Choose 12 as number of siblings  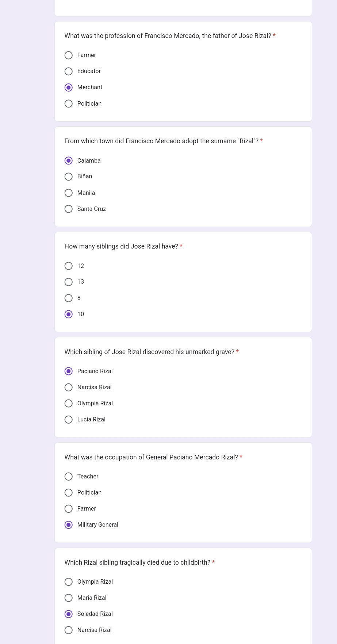click(x=69, y=266)
